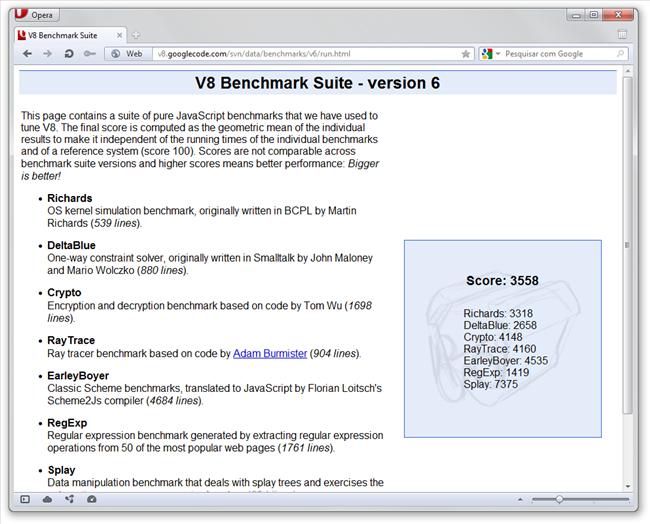Adjust the zoom slider handle
Screen dimensions: 650x524
click(x=559, y=500)
